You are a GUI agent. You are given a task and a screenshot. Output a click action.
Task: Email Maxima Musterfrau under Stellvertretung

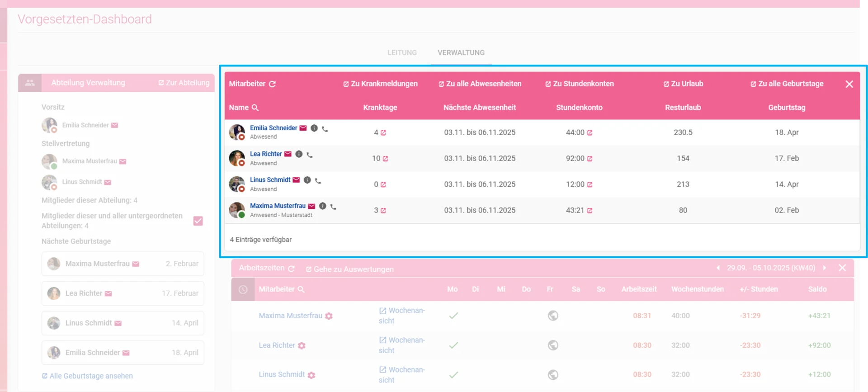[x=123, y=161]
